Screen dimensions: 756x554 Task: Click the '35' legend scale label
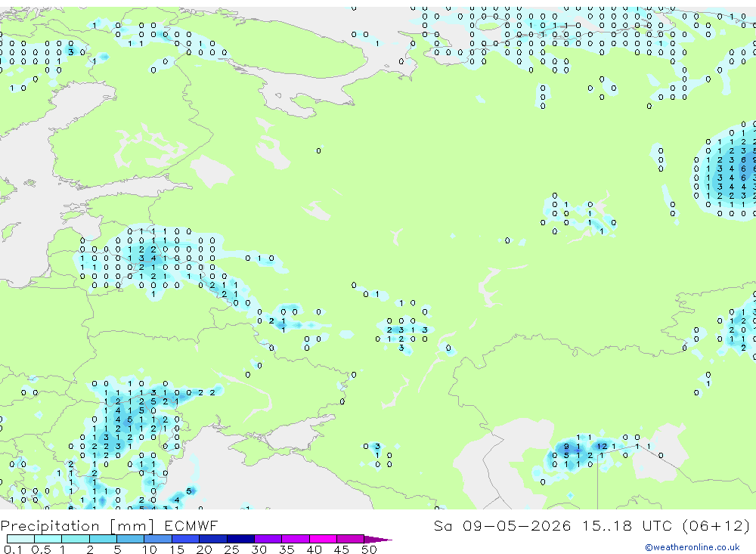pos(287,549)
